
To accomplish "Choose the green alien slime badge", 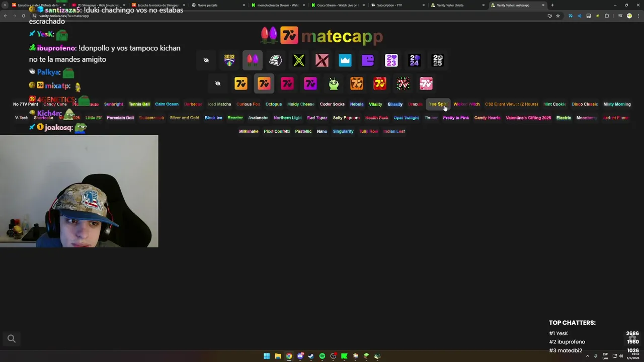I will click(x=334, y=83).
